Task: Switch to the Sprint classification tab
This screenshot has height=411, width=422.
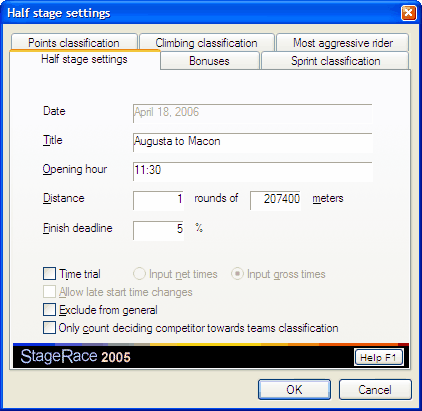Action: [x=335, y=61]
